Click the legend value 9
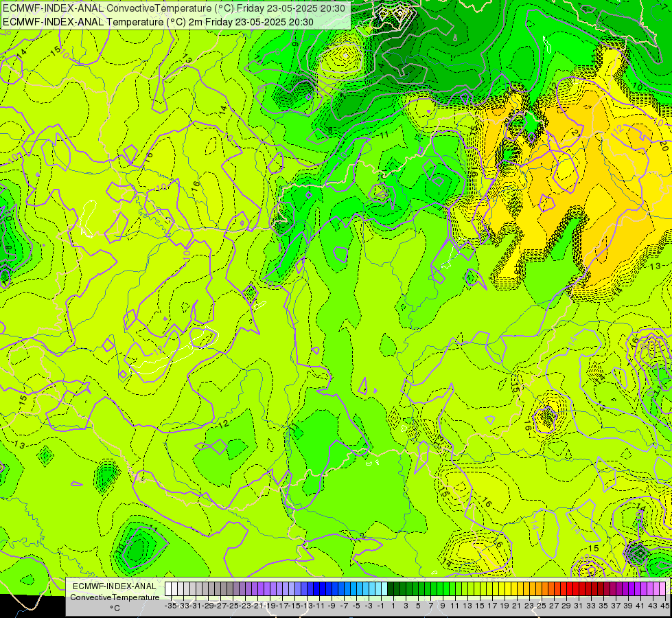Viewport: 672px width, 618px height. click(443, 606)
